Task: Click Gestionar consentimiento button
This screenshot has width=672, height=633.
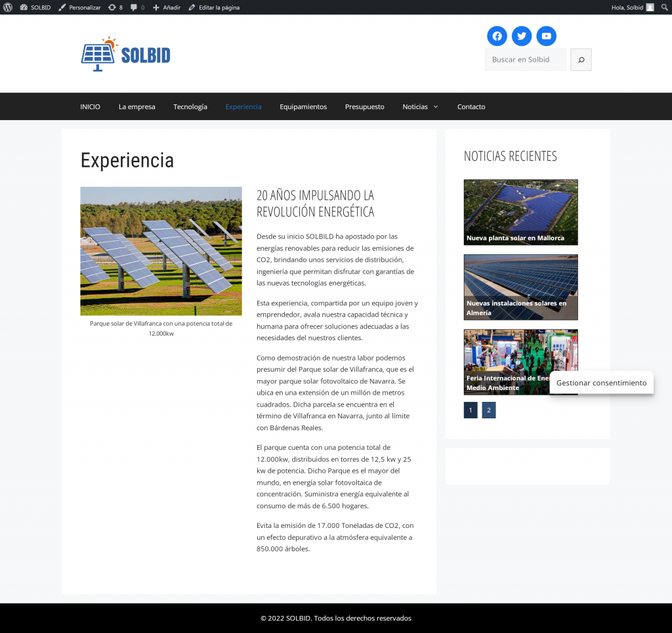Action: pos(601,383)
